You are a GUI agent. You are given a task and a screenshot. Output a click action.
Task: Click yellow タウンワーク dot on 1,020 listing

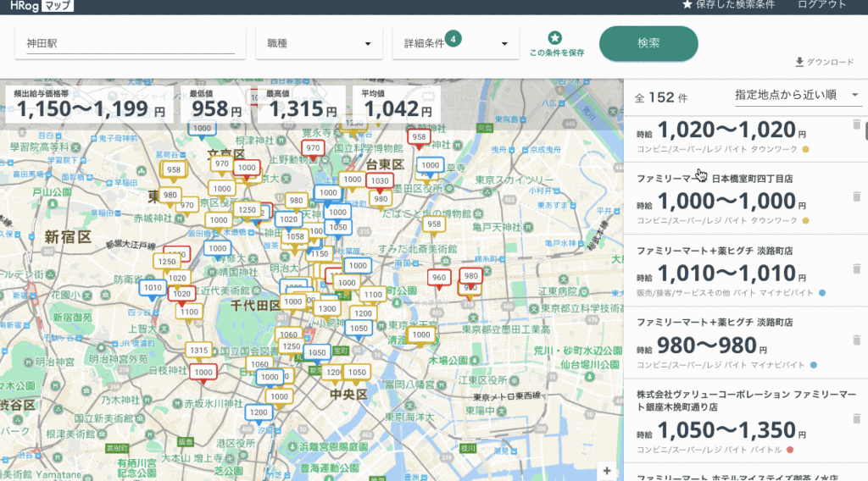pos(806,149)
